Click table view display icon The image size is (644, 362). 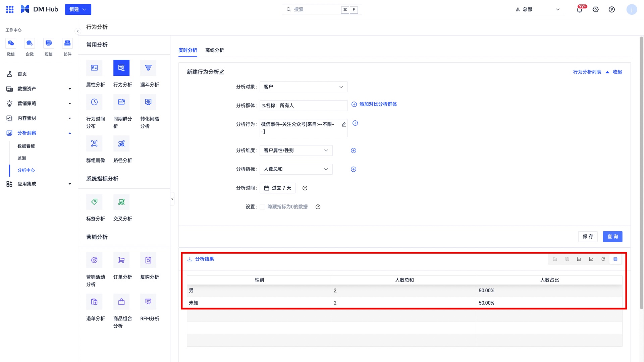click(x=616, y=259)
